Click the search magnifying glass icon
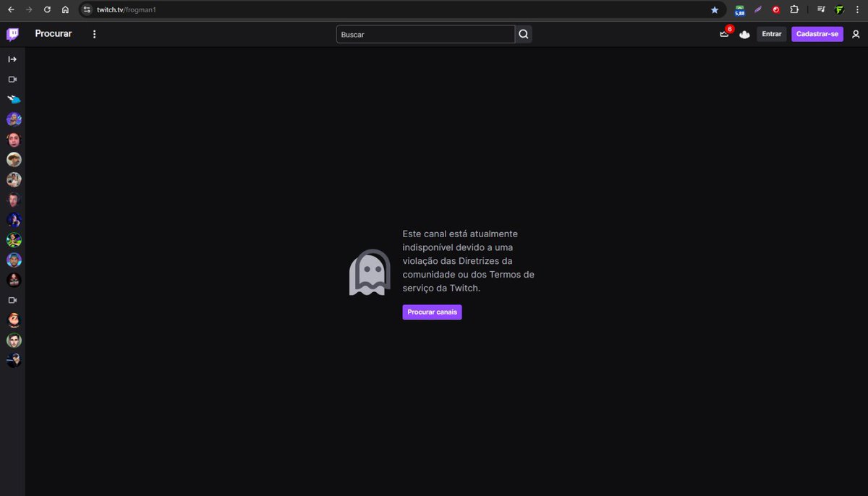Screen dimensions: 868x496 523,33
